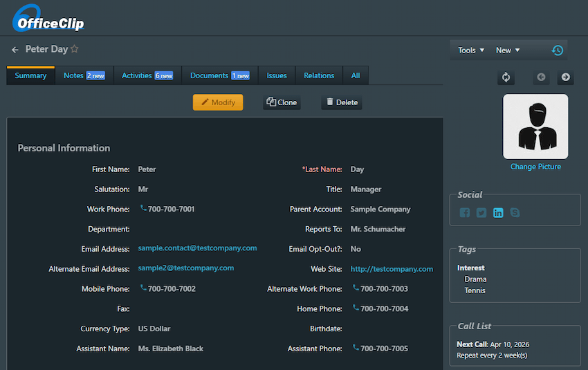The height and width of the screenshot is (370, 588).
Task: Click the Work Phone call icon
Action: (x=143, y=208)
